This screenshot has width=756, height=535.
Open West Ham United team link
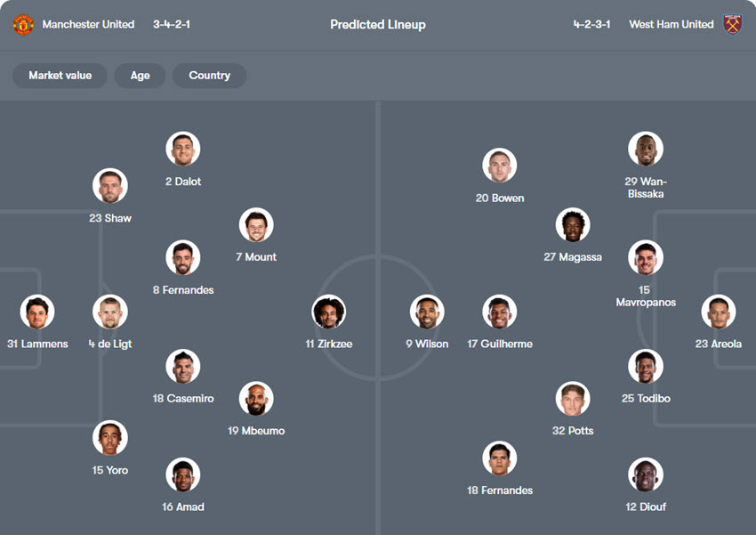(x=671, y=25)
